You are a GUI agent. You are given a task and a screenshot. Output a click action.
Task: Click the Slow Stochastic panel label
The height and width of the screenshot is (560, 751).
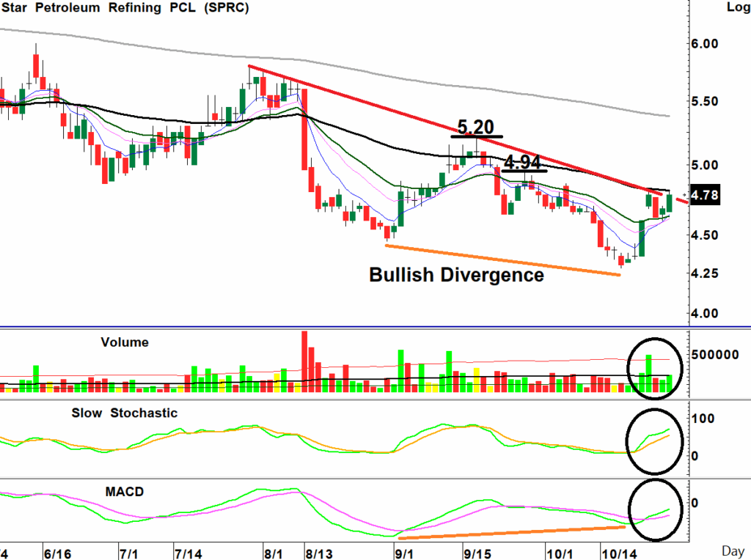click(x=124, y=413)
